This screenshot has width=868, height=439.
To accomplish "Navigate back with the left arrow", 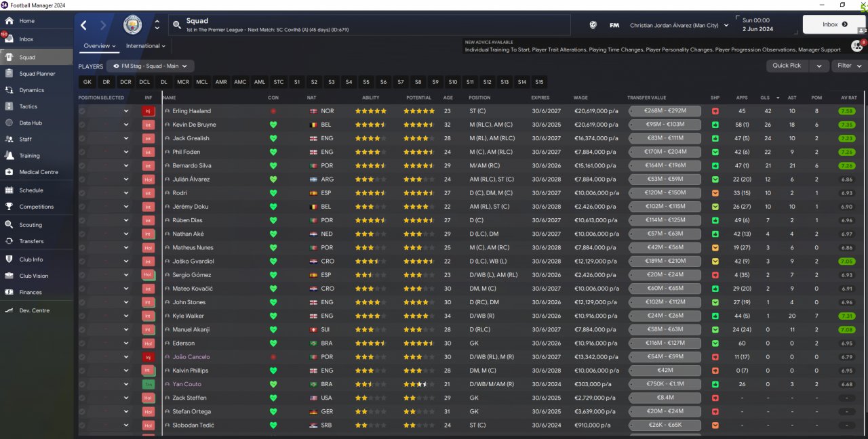I will pyautogui.click(x=83, y=25).
